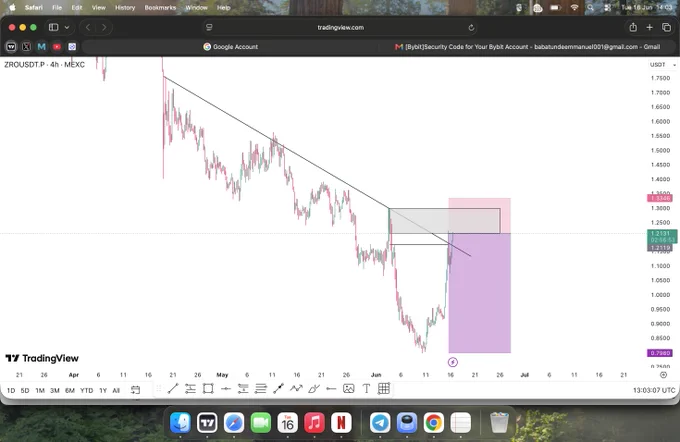Open the View menu
The height and width of the screenshot is (442, 680).
pos(98,7)
